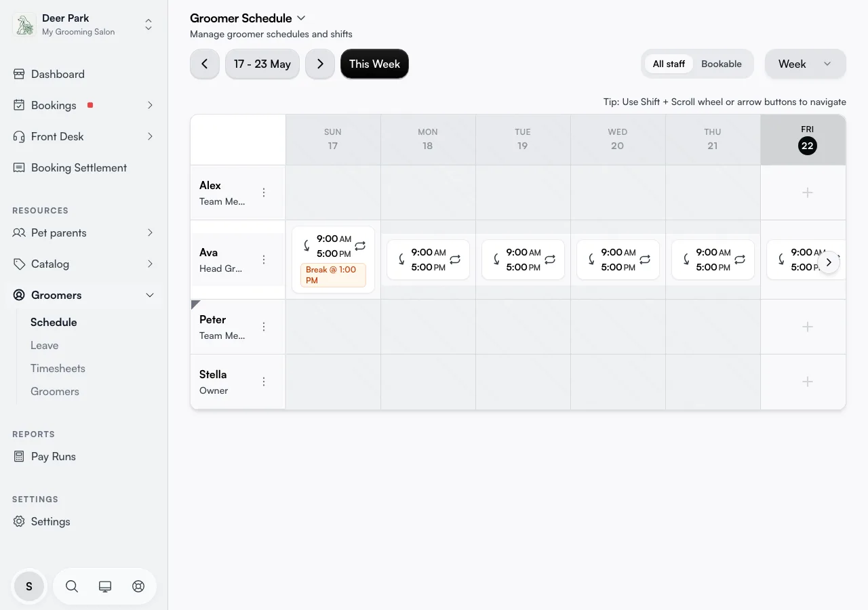Click the Pay Runs calculator icon

click(19, 457)
